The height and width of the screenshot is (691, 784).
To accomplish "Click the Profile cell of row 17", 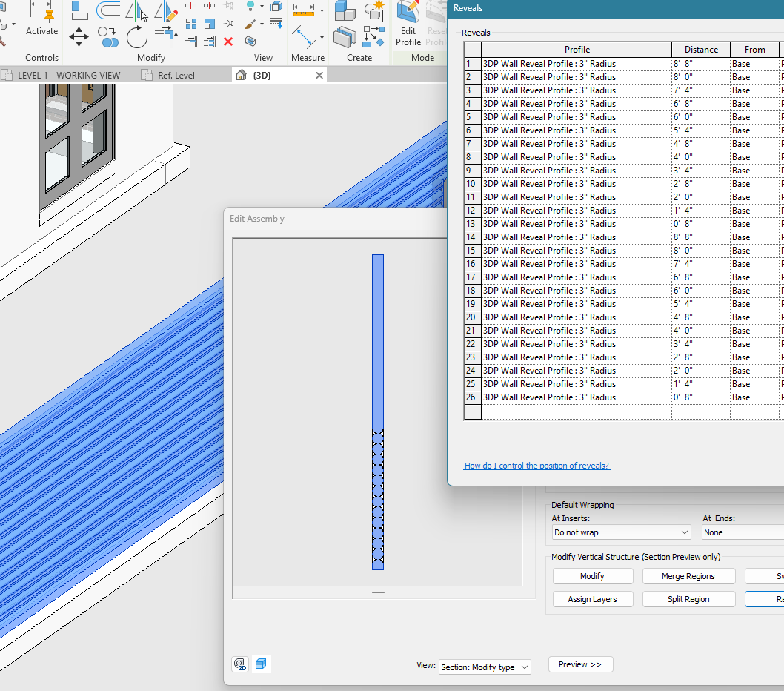I will pyautogui.click(x=576, y=277).
